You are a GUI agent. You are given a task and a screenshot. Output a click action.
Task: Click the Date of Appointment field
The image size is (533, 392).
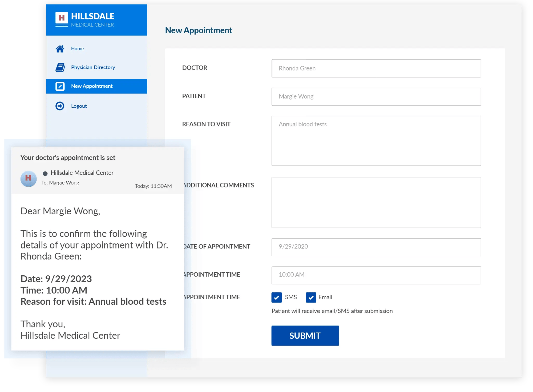tap(376, 247)
